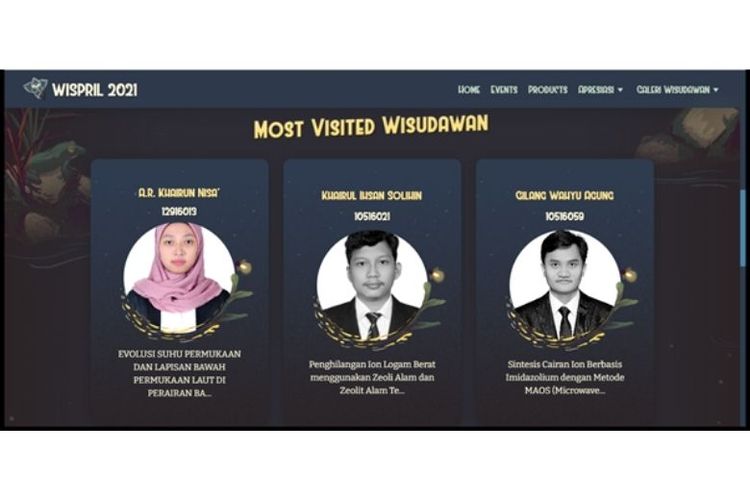Viewport: 750px width, 500px height.
Task: Go to the Events page
Action: [504, 89]
